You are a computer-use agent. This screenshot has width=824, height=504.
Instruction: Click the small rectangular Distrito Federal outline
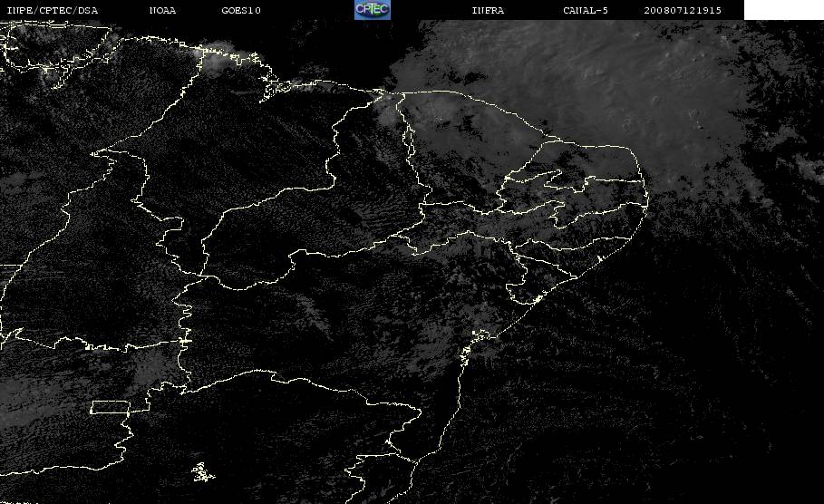coord(111,407)
